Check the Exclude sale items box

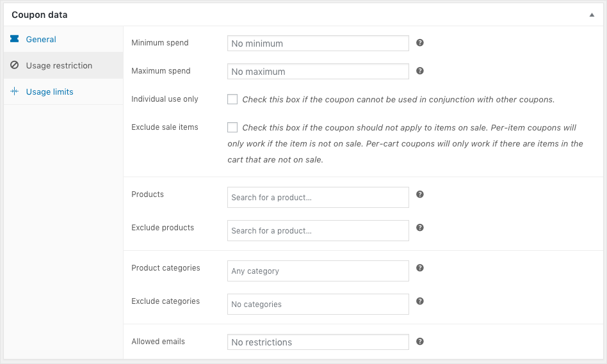coord(232,127)
